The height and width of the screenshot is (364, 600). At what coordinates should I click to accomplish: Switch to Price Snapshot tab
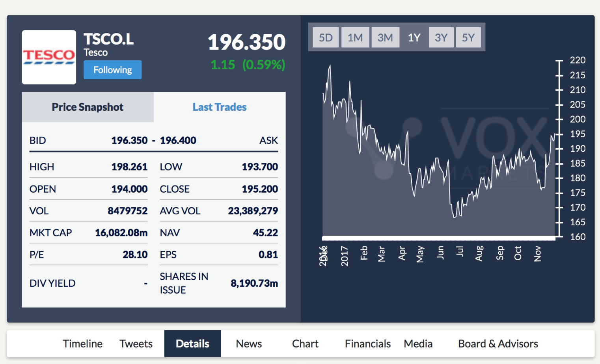(88, 107)
